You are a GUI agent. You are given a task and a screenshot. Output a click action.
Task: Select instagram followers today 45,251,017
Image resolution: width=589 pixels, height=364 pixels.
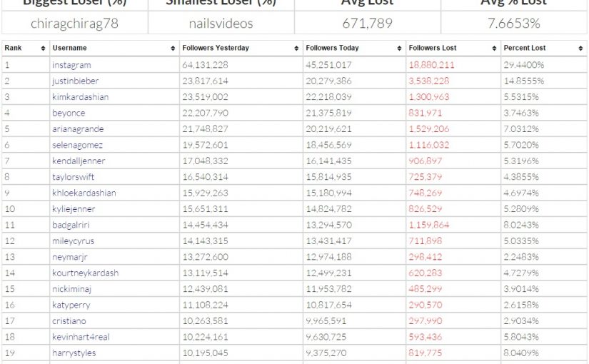click(x=328, y=65)
